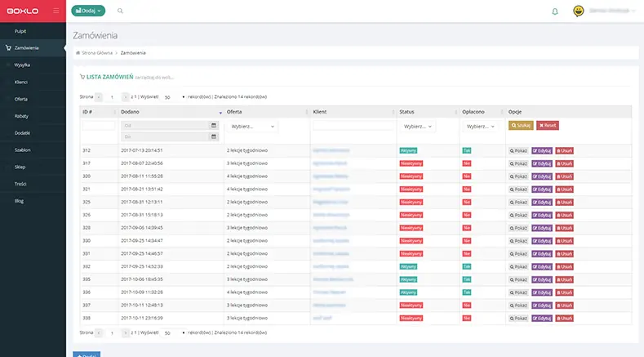Click the sort arrow on the Dodano column
The image size is (644, 357).
coord(220,111)
